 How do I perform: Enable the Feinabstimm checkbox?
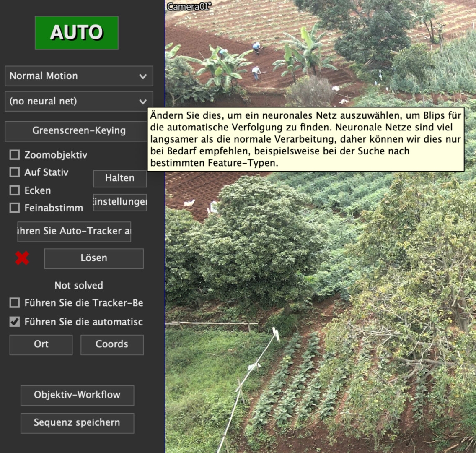[15, 208]
